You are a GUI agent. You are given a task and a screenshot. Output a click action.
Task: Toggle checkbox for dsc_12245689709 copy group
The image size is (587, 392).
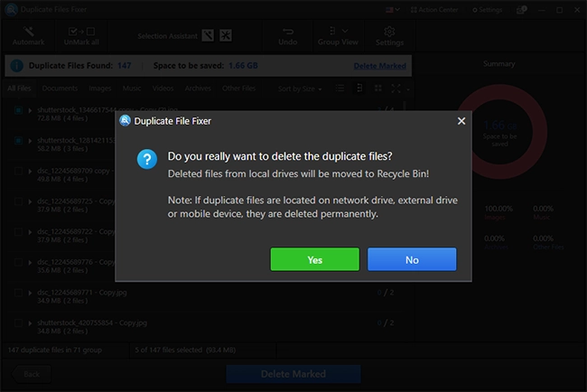[18, 171]
